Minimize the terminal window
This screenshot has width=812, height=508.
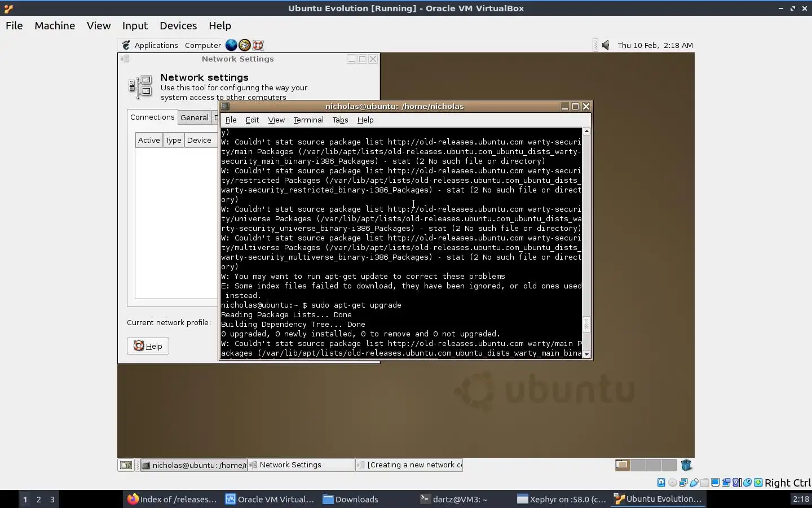point(564,106)
